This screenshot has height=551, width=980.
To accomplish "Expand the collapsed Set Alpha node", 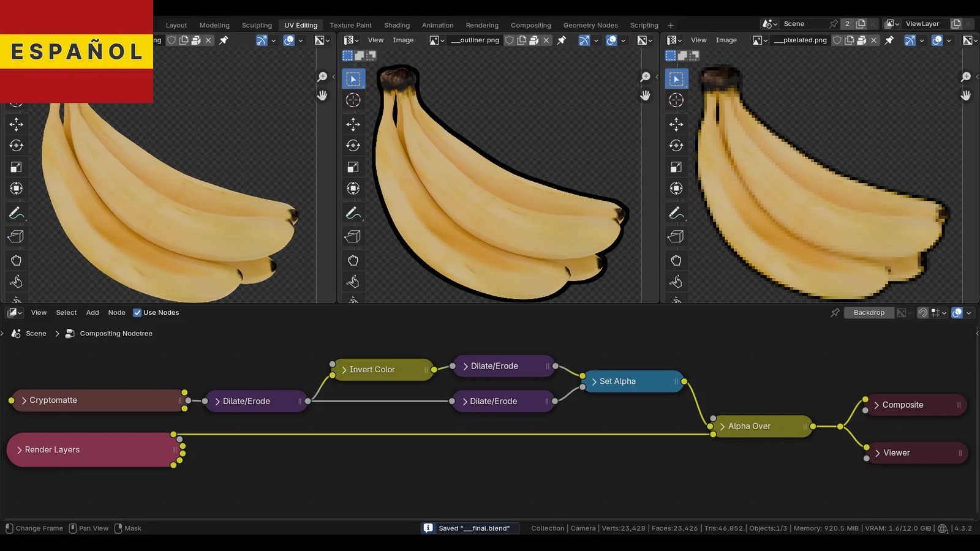I will point(594,381).
